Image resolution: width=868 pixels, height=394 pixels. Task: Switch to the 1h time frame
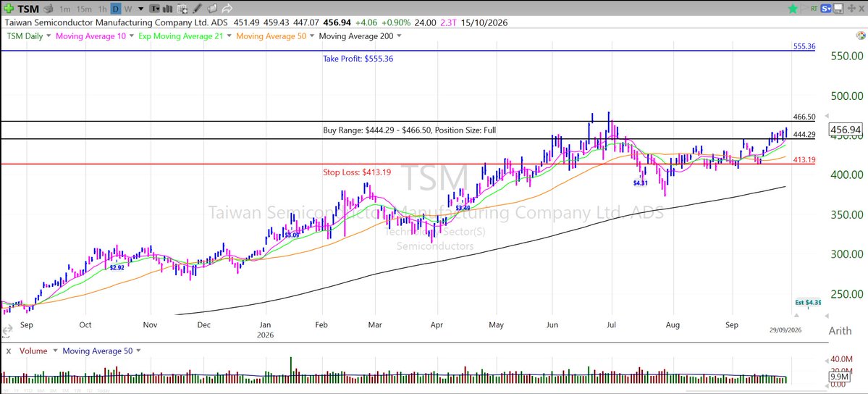tap(102, 9)
